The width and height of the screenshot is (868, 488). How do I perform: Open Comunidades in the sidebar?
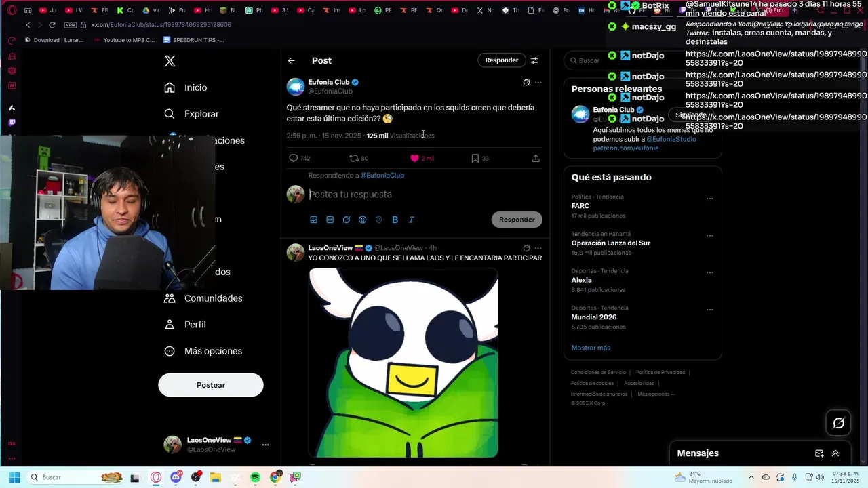[x=203, y=298]
